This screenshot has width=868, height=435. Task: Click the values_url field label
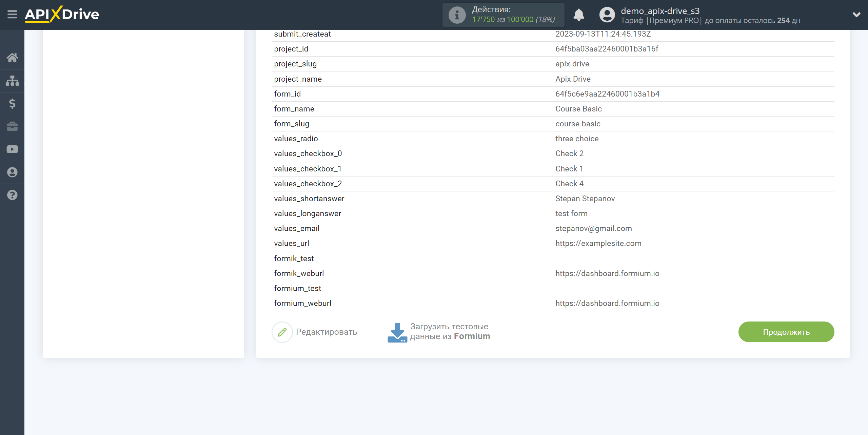pyautogui.click(x=292, y=244)
